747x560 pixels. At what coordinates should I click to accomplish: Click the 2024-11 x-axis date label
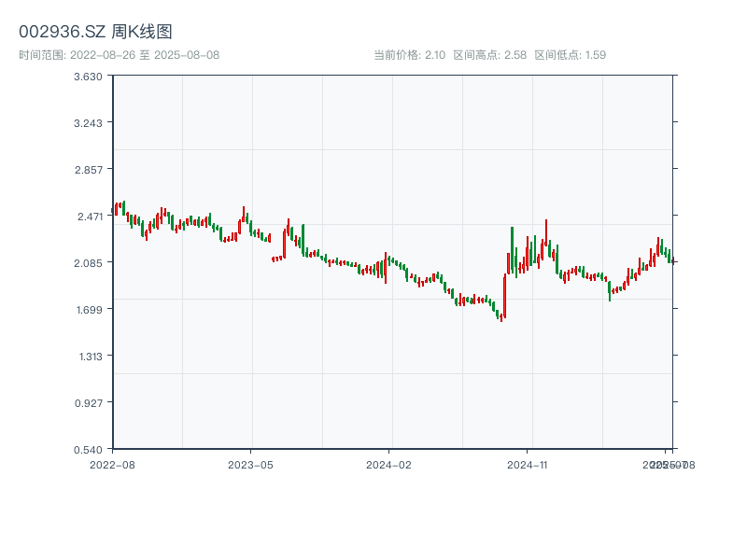pyautogui.click(x=528, y=464)
